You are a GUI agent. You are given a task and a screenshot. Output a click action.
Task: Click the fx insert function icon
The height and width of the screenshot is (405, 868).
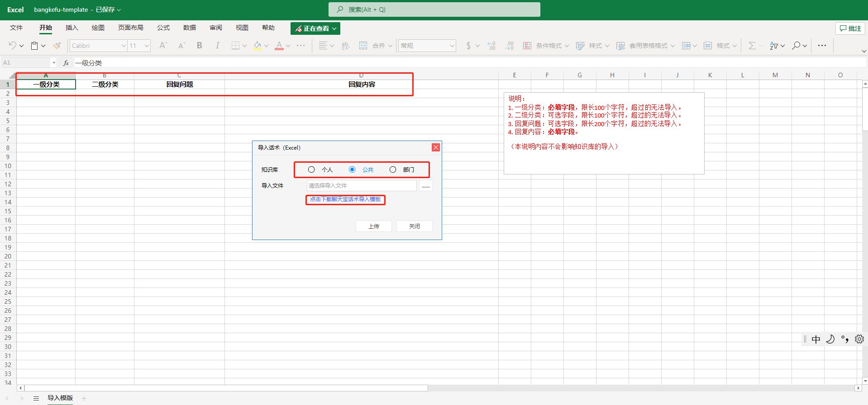[66, 63]
